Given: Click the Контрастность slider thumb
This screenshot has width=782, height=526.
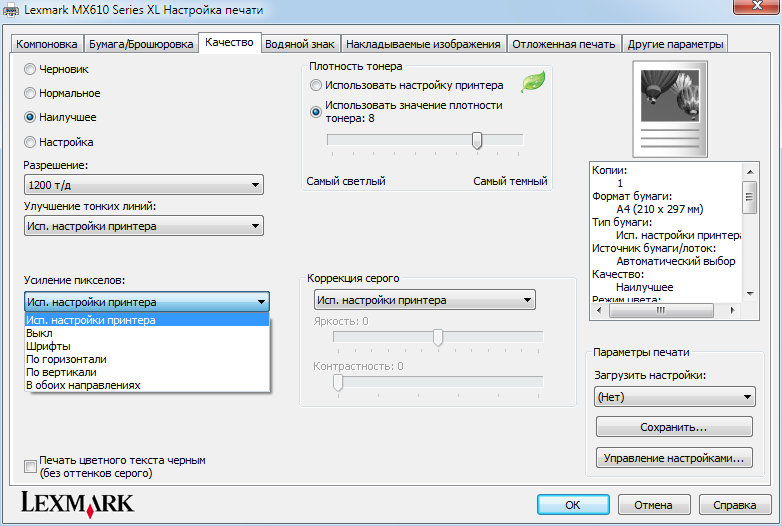Looking at the screenshot, I should [338, 382].
